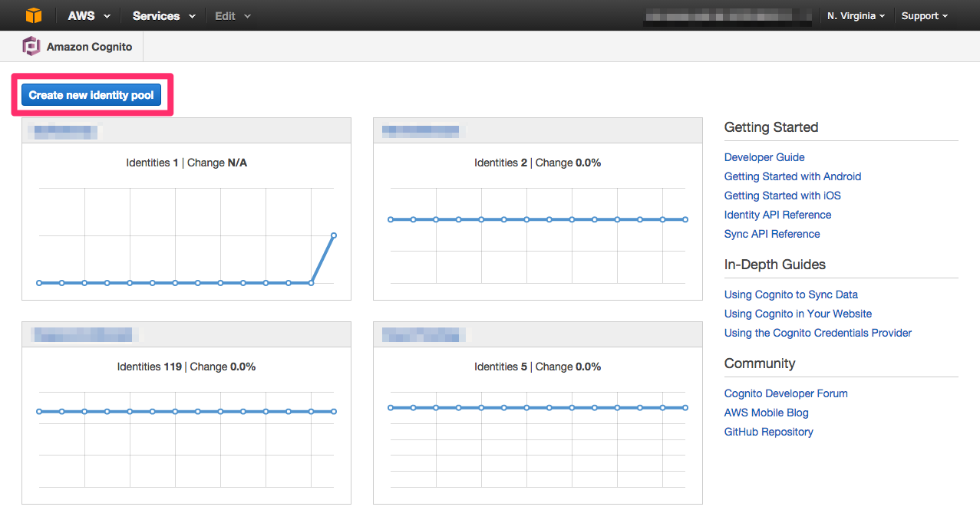The width and height of the screenshot is (980, 523).
Task: Click the Community heading
Action: coord(760,363)
